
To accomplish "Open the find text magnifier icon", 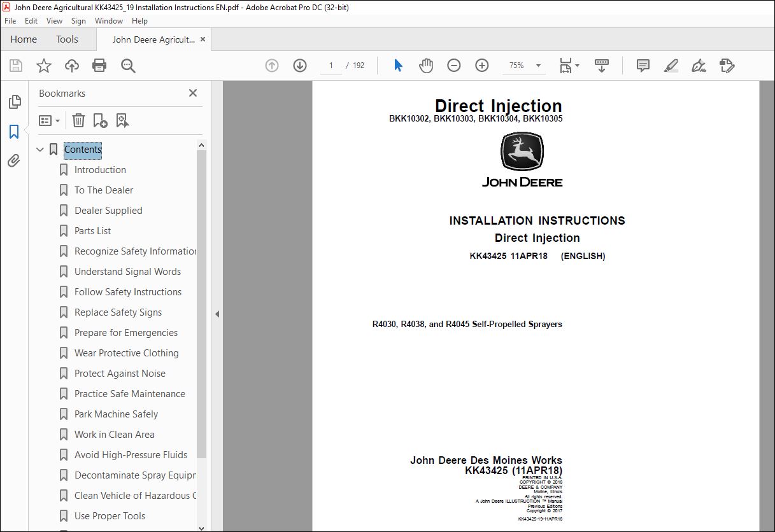I will tap(128, 66).
